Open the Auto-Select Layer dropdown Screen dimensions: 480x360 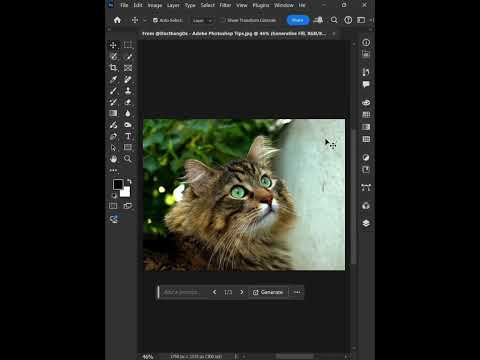[202, 20]
